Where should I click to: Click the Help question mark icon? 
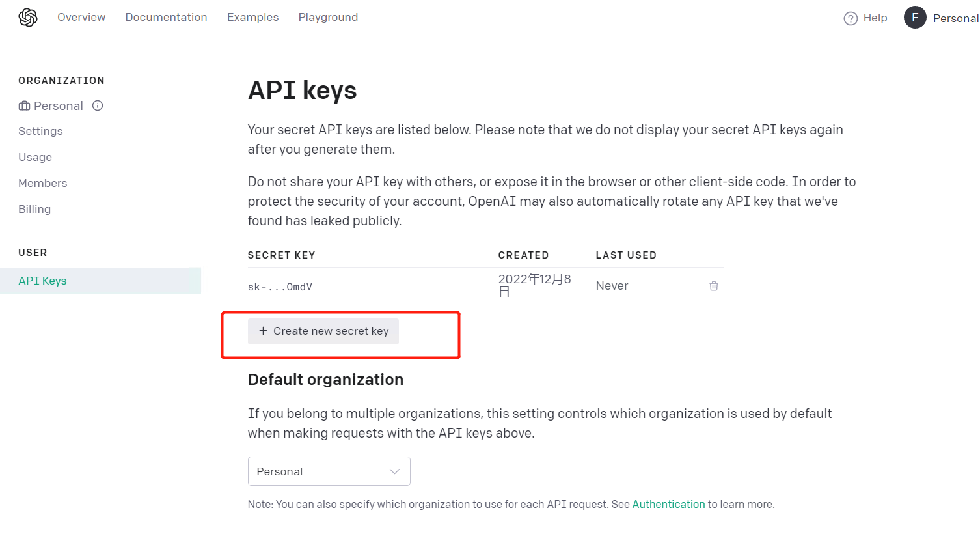[851, 18]
